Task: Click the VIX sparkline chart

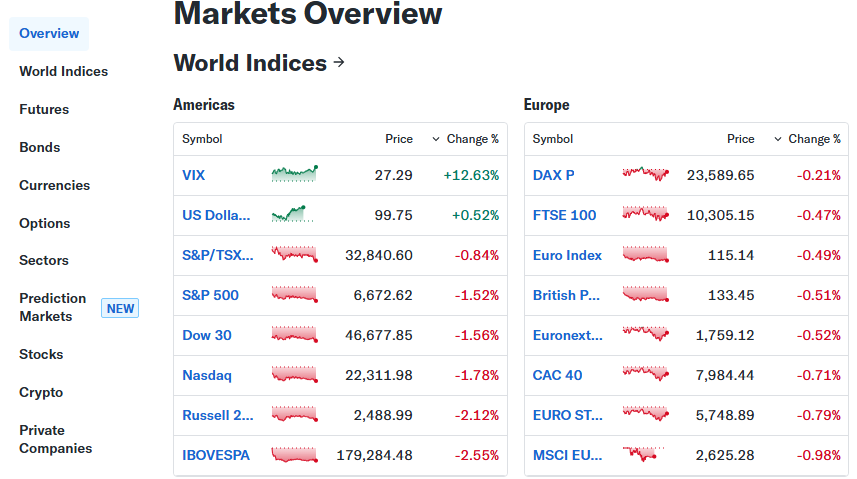Action: (x=294, y=175)
